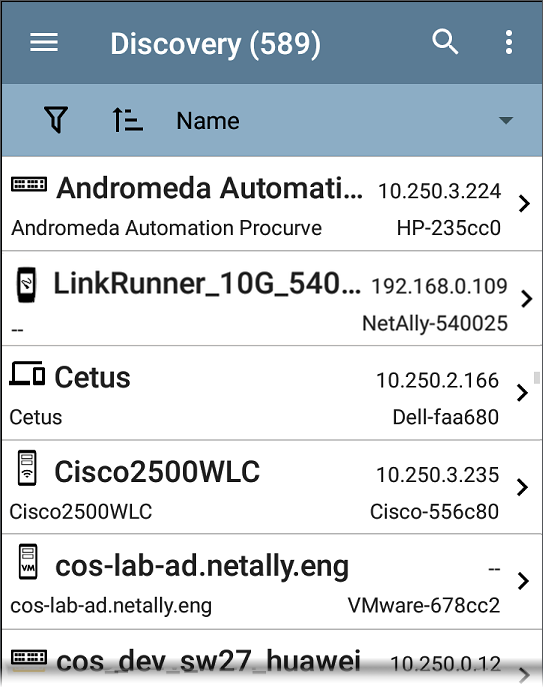Select the small Cetus subtitle text
Image resolution: width=543 pixels, height=688 pixels.
click(36, 417)
